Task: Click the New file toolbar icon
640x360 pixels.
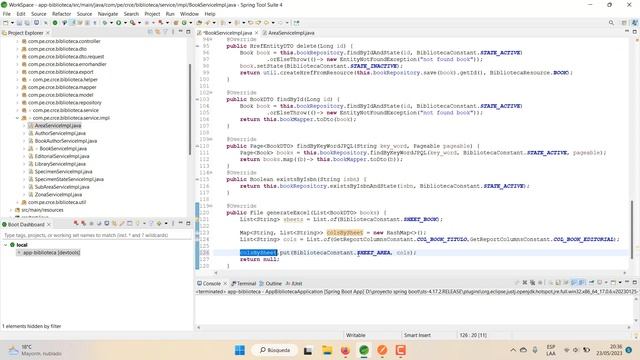Action: tap(6, 23)
